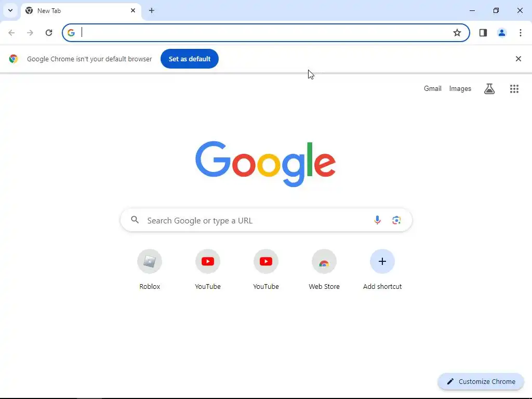Open the profile avatar menu
This screenshot has height=399, width=532.
point(502,33)
